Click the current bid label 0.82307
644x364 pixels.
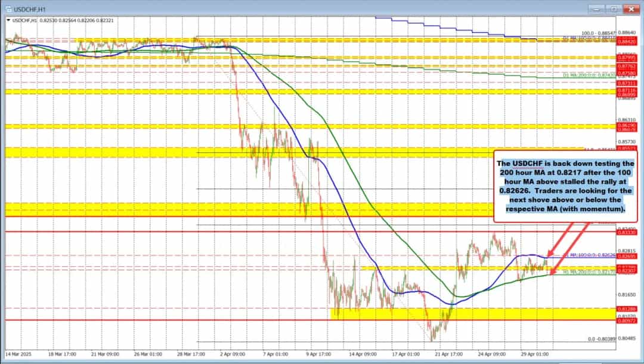click(x=628, y=271)
